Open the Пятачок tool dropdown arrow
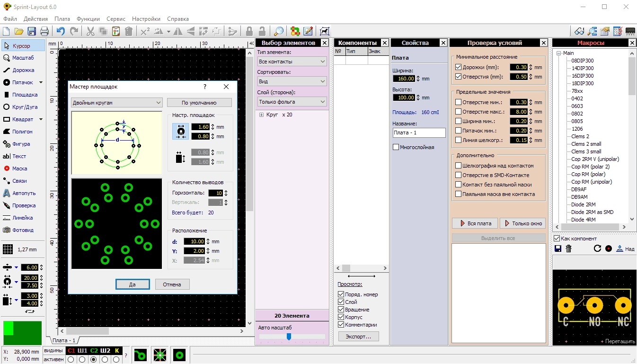Screen dimensions: 637x364 coord(41,82)
